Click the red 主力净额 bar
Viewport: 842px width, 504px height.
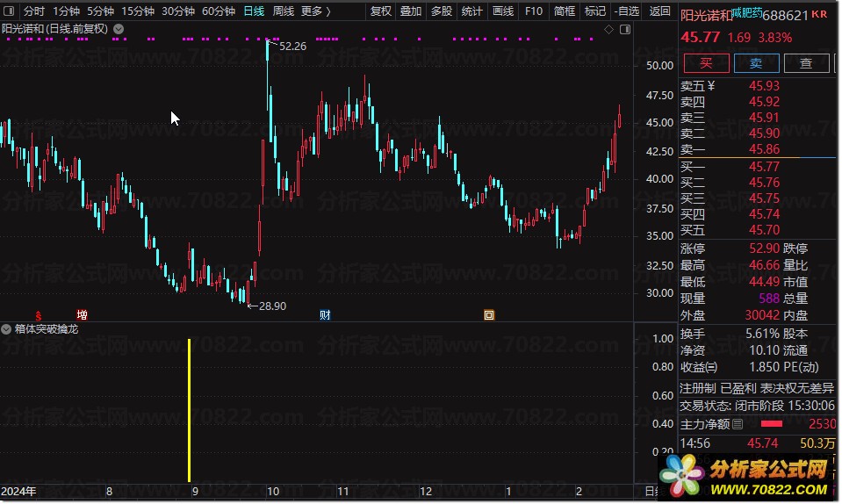pyautogui.click(x=772, y=424)
